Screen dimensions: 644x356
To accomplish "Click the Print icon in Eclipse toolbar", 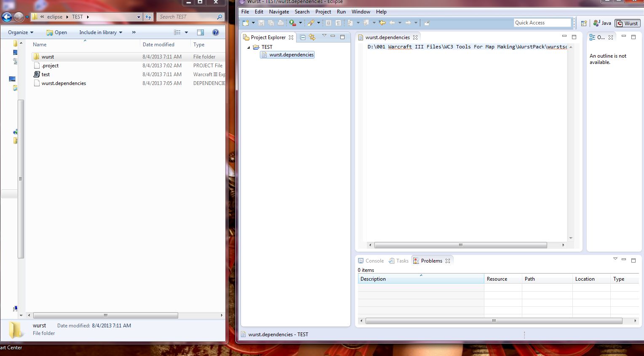I will point(281,23).
